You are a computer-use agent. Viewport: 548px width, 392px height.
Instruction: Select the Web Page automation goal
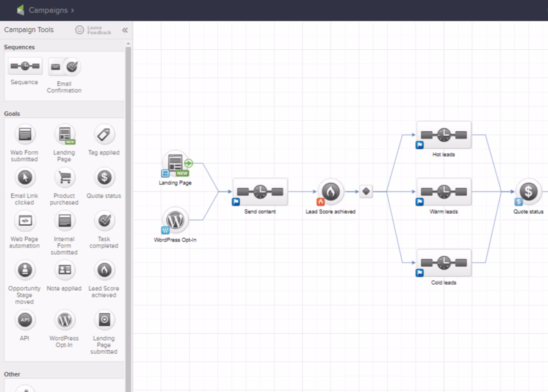tap(25, 221)
